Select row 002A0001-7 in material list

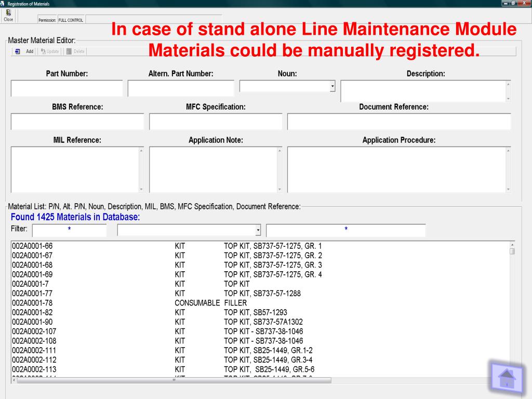pyautogui.click(x=260, y=284)
